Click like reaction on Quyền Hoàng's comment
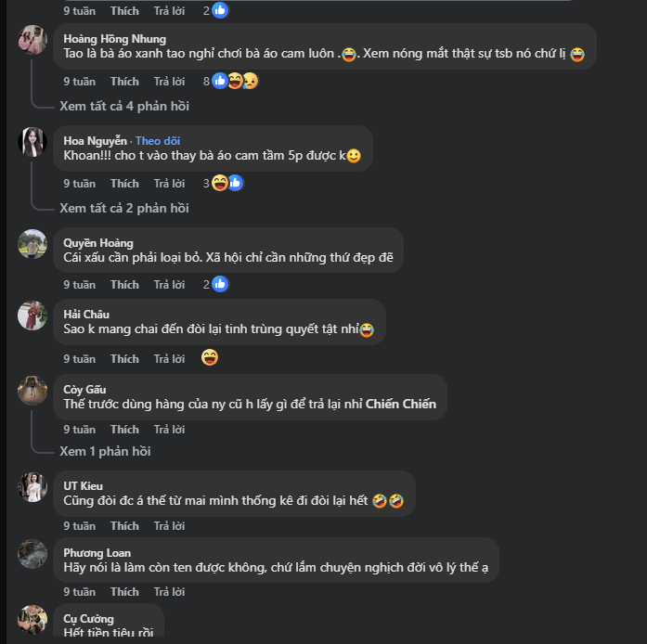This screenshot has height=644, width=647. tap(220, 284)
